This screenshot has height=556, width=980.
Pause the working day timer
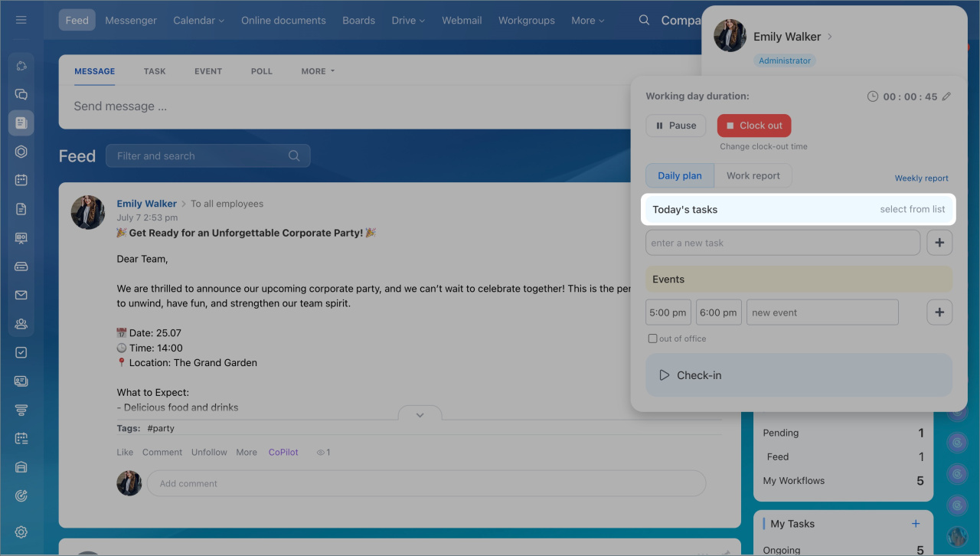click(675, 126)
